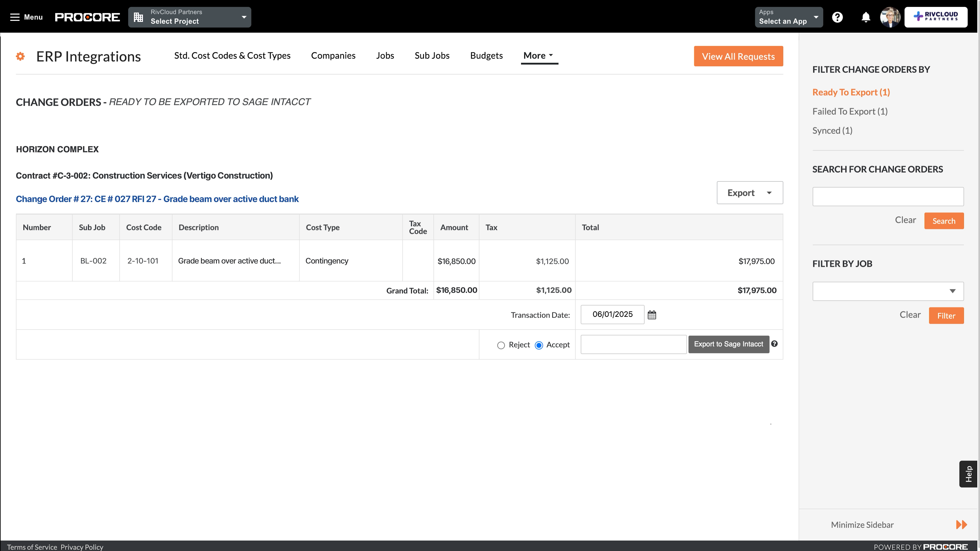Filter by Failed To Export (1)
Image resolution: width=980 pixels, height=551 pixels.
tap(850, 111)
